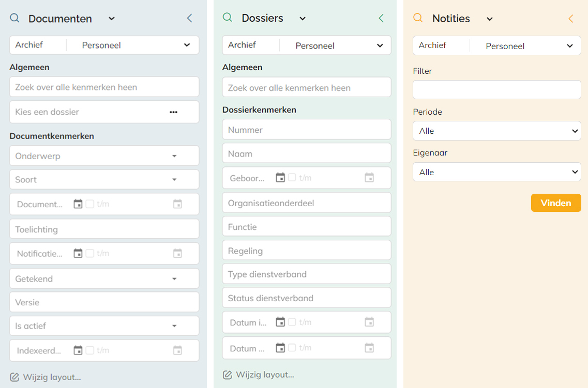The width and height of the screenshot is (588, 388).
Task: Open the Eigenaar Alle dropdown
Action: click(x=497, y=172)
